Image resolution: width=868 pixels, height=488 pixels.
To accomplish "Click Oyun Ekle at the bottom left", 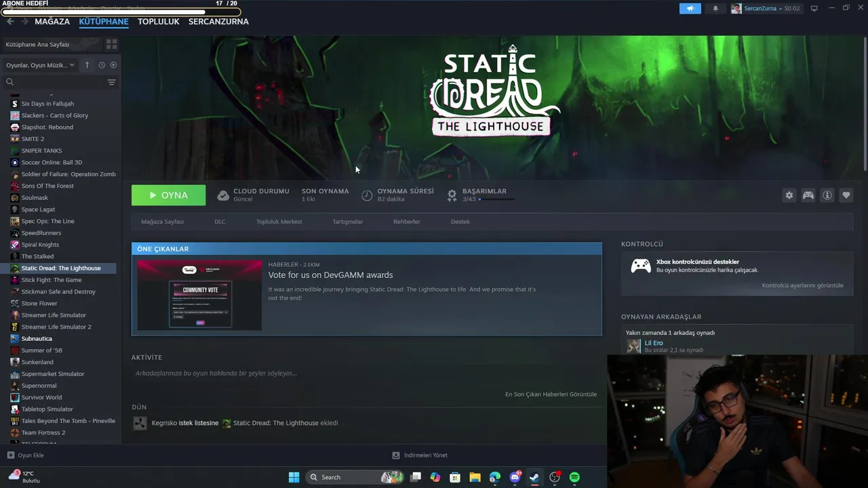I will click(26, 455).
